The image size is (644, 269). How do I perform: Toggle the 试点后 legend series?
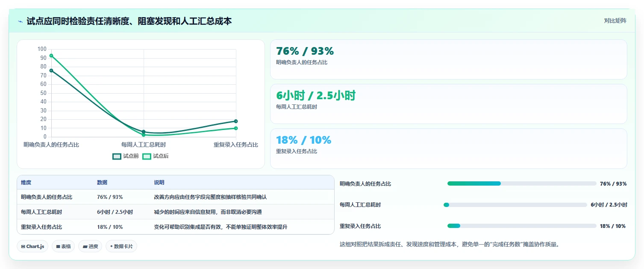point(156,157)
